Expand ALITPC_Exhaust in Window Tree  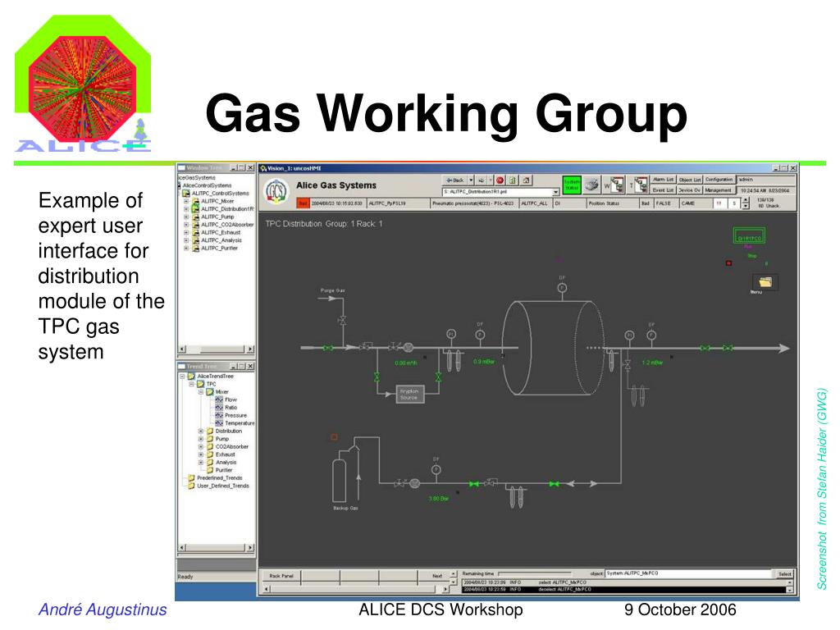[x=186, y=232]
